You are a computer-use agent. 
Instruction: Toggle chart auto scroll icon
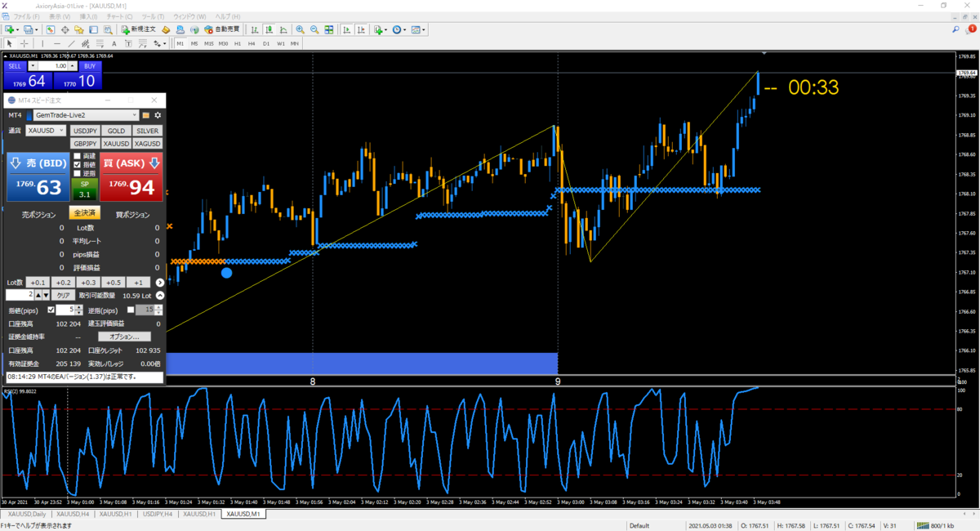click(x=346, y=29)
